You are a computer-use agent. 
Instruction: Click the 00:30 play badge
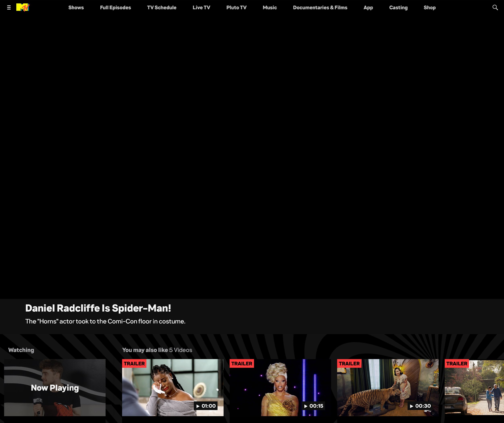pos(420,406)
